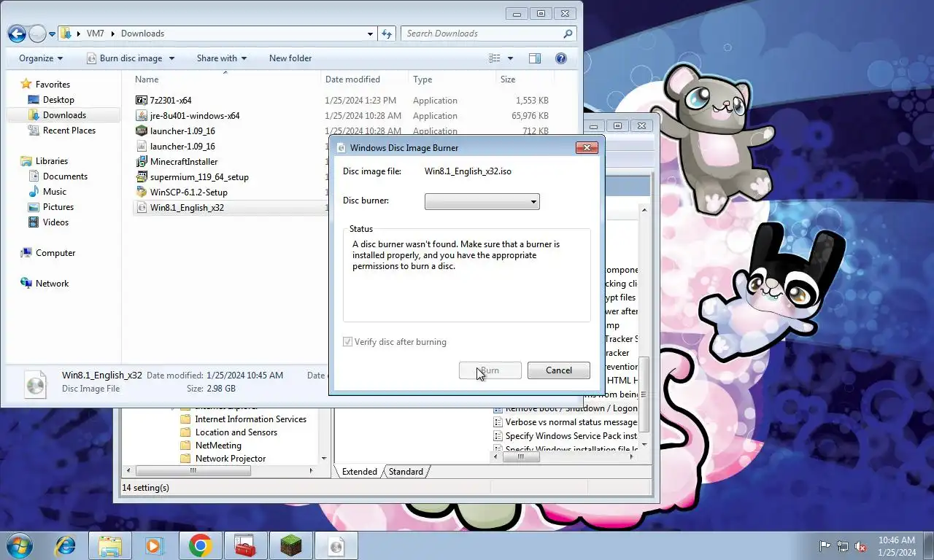This screenshot has height=560, width=934.
Task: Click the Search Downloads input field
Action: (x=482, y=34)
